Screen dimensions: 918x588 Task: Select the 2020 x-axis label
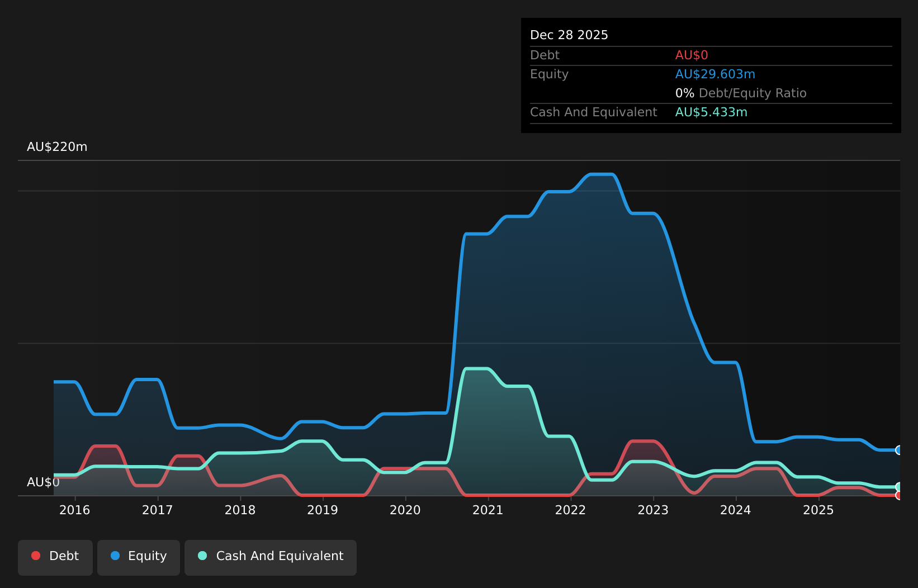pyautogui.click(x=405, y=510)
